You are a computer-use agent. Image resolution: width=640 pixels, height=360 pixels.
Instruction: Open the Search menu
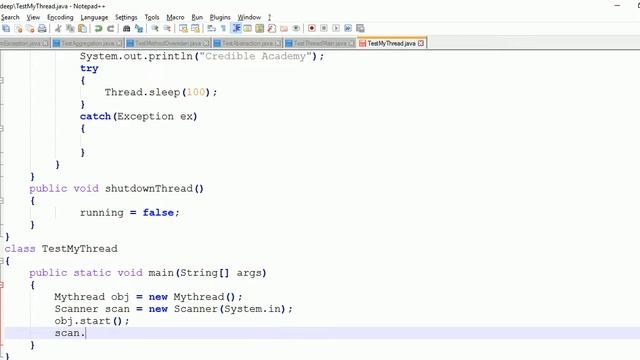[10, 17]
